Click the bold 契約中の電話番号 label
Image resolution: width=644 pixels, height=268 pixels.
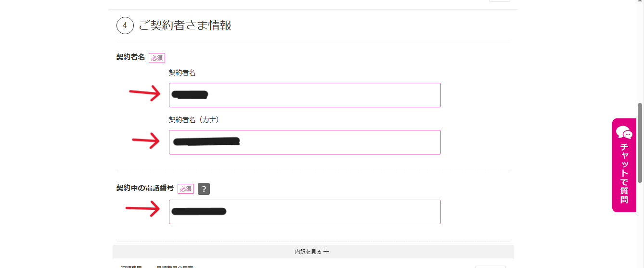point(145,188)
